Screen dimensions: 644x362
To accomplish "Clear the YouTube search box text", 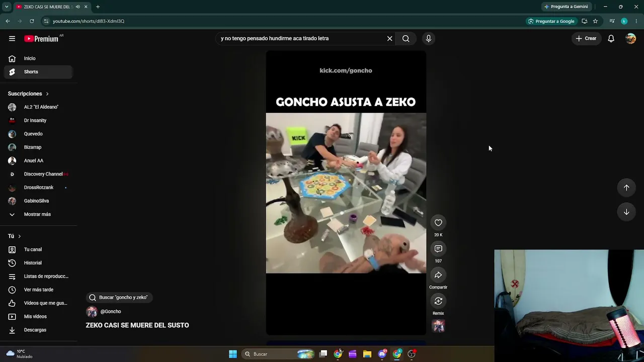I will 389,39.
